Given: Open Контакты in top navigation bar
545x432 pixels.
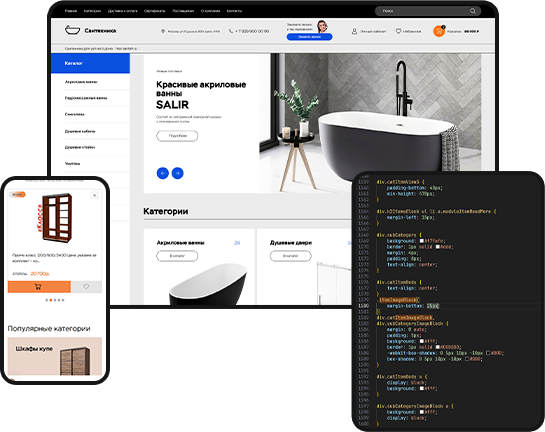Looking at the screenshot, I should pyautogui.click(x=234, y=11).
